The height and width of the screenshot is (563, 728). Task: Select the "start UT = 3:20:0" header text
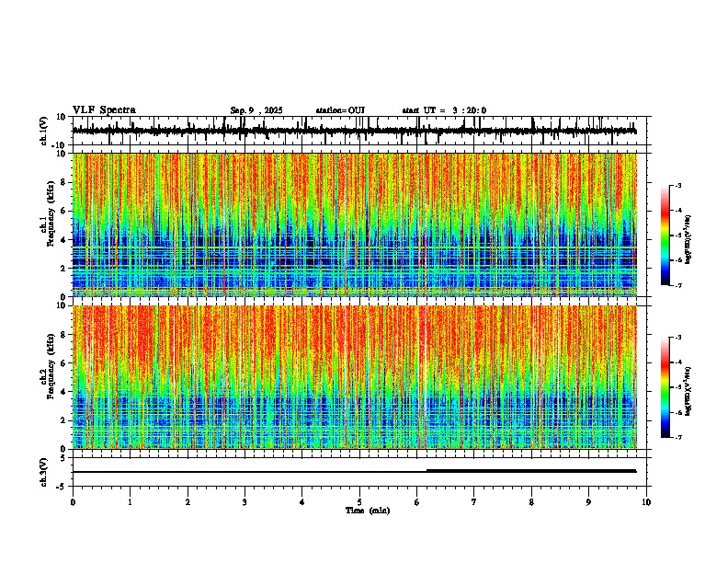pos(444,110)
